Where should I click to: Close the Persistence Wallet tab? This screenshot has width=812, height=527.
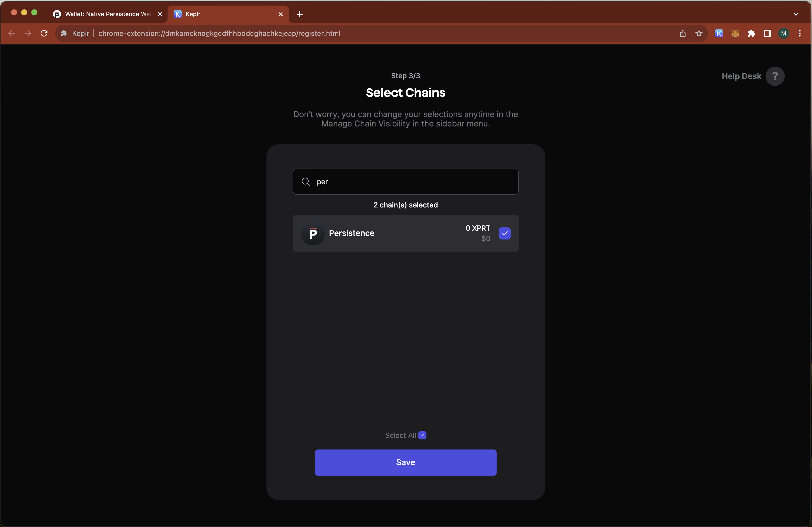pyautogui.click(x=160, y=14)
